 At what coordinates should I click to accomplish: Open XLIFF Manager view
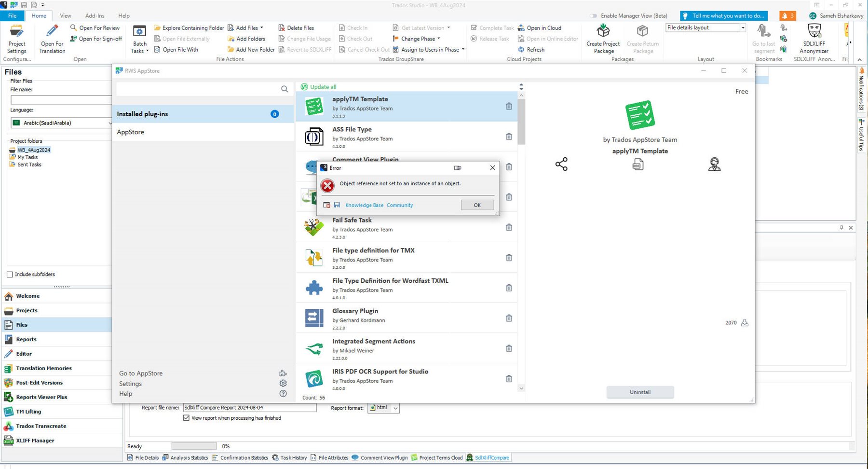pos(62,441)
